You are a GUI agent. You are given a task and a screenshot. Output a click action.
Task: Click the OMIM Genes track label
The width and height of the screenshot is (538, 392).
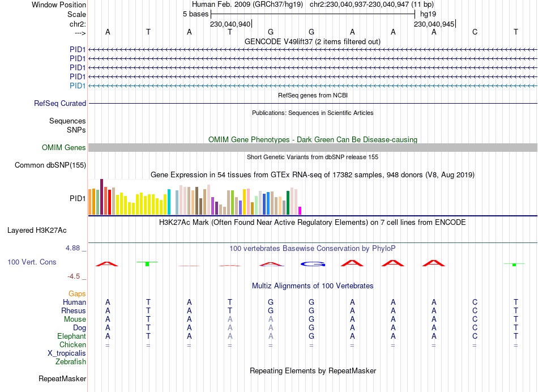point(63,148)
